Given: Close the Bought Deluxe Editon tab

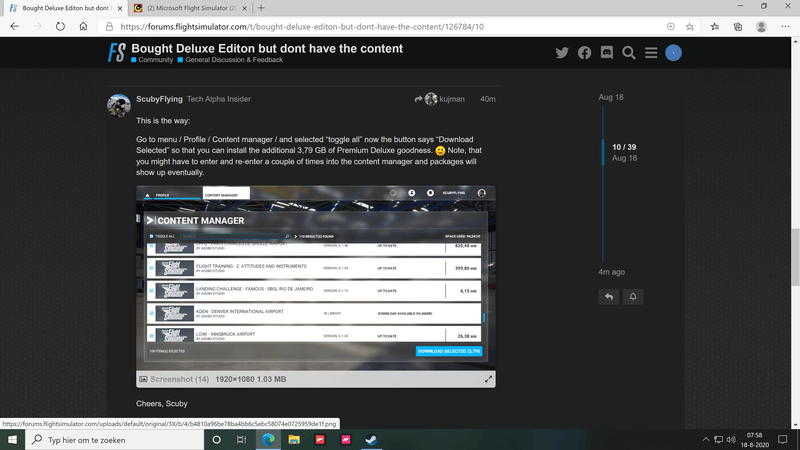Looking at the screenshot, I should pos(120,8).
